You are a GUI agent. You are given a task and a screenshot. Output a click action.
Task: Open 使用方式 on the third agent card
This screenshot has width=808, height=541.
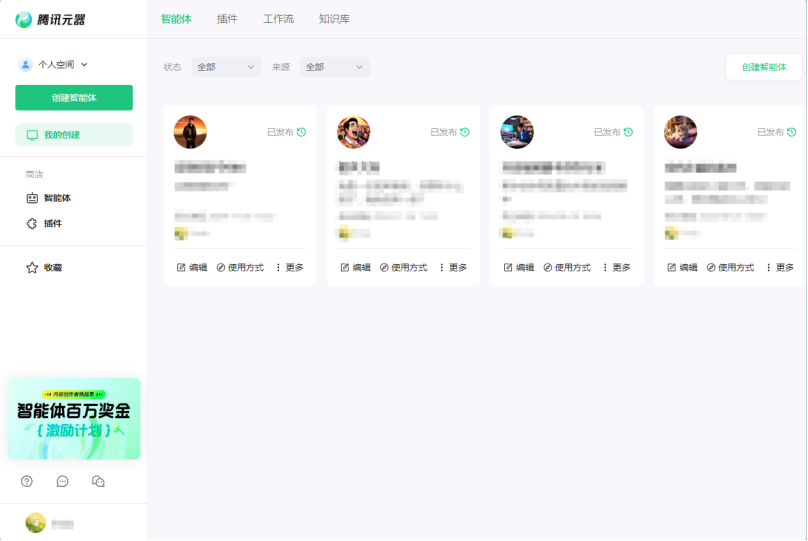tap(567, 267)
